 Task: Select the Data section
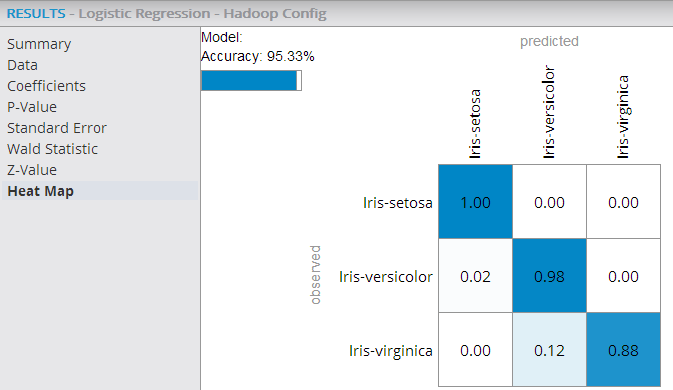(x=22, y=65)
